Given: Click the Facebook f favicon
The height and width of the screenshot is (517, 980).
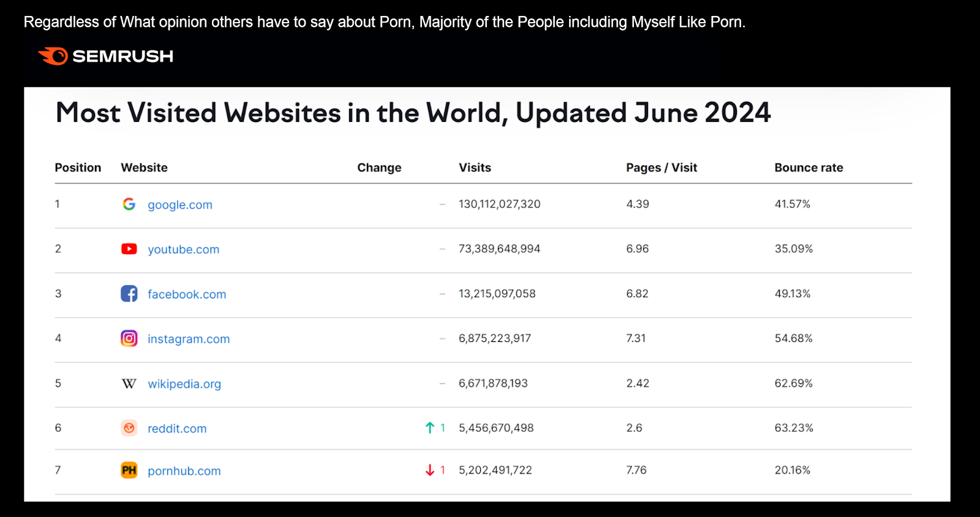Looking at the screenshot, I should 129,293.
